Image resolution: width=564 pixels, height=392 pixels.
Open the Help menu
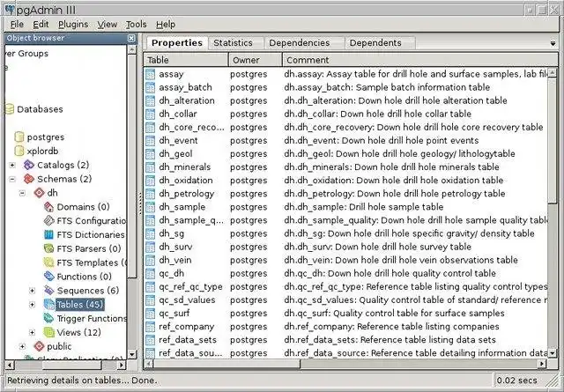[166, 25]
